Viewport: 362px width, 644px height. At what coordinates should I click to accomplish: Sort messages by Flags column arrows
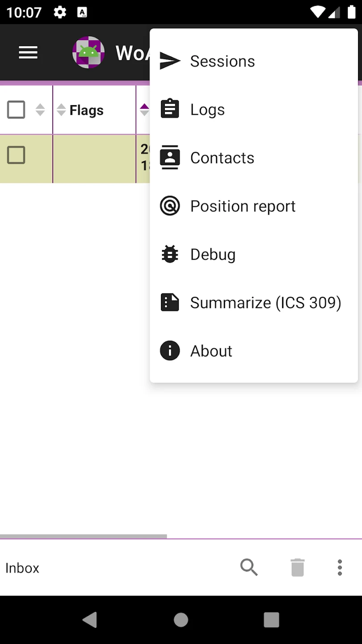pyautogui.click(x=61, y=110)
